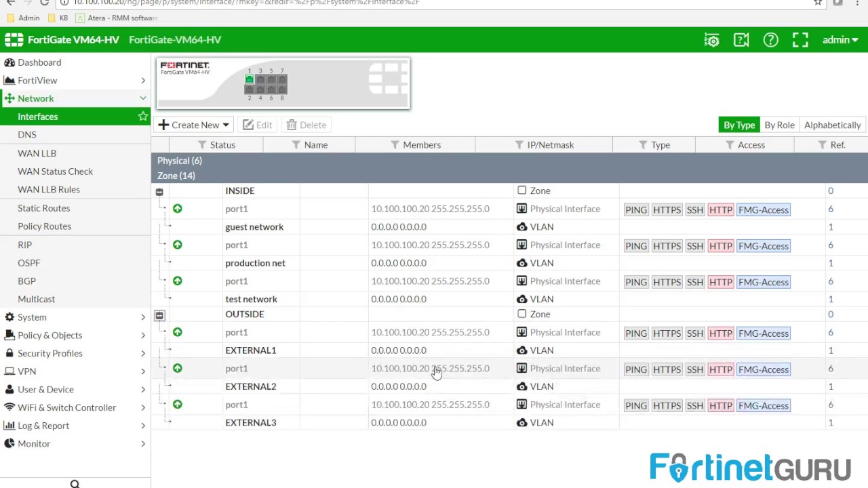Click the FortiGate device faceplate image
The height and width of the screenshot is (488, 868).
point(283,83)
